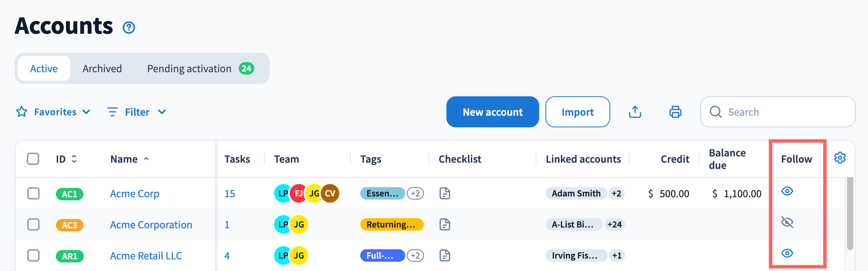Viewport: 868px width, 271px height.
Task: Expand the Filter dropdown
Action: (137, 112)
